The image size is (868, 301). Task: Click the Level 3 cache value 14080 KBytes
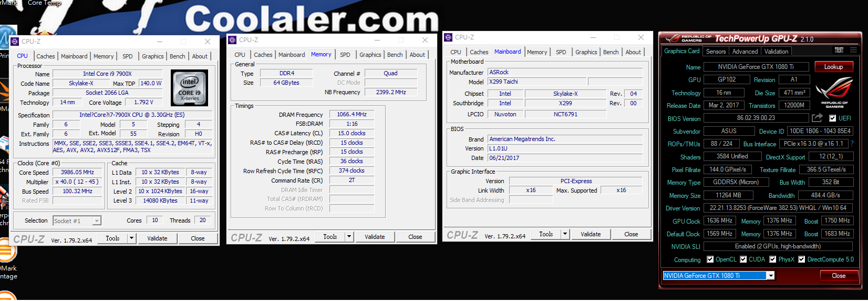pyautogui.click(x=160, y=200)
